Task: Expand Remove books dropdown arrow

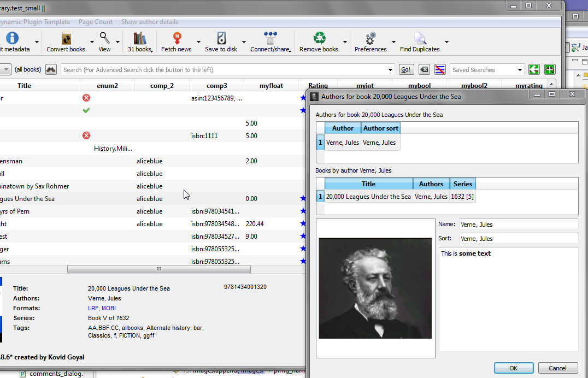Action: [345, 42]
